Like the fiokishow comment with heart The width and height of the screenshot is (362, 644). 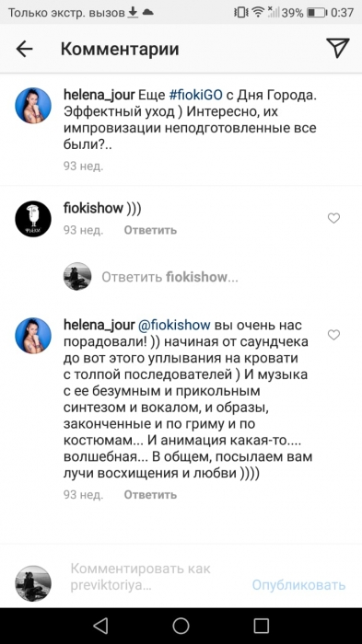tap(333, 218)
